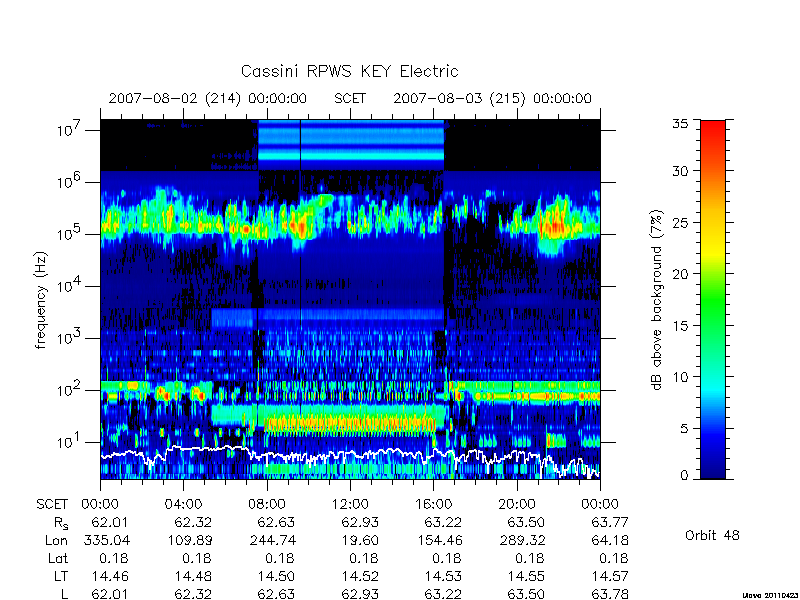This screenshot has height=600, width=800.
Task: Click the Lon value 289.32
Action: [x=523, y=540]
